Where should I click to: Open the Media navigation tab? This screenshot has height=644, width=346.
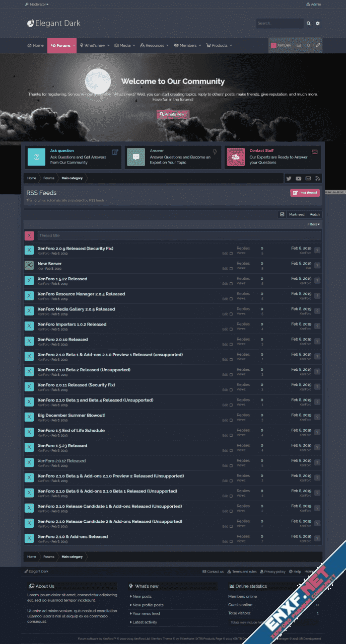point(122,45)
